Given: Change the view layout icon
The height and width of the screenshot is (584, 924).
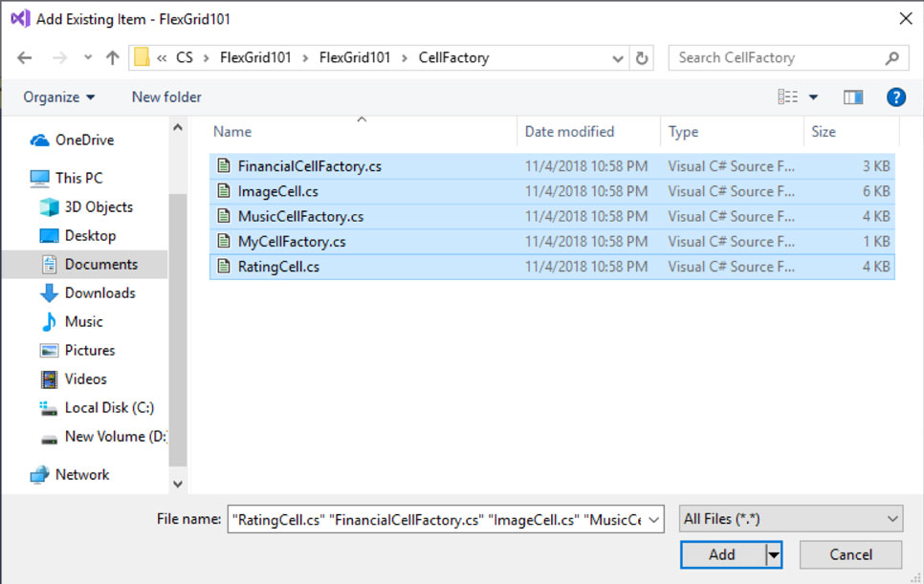Looking at the screenshot, I should coord(787,97).
